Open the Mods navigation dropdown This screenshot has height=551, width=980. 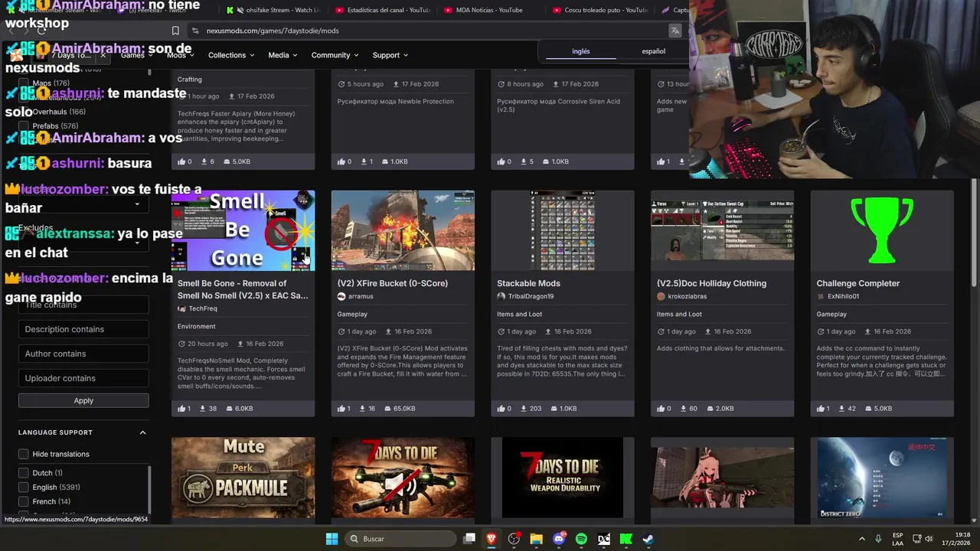pos(181,55)
